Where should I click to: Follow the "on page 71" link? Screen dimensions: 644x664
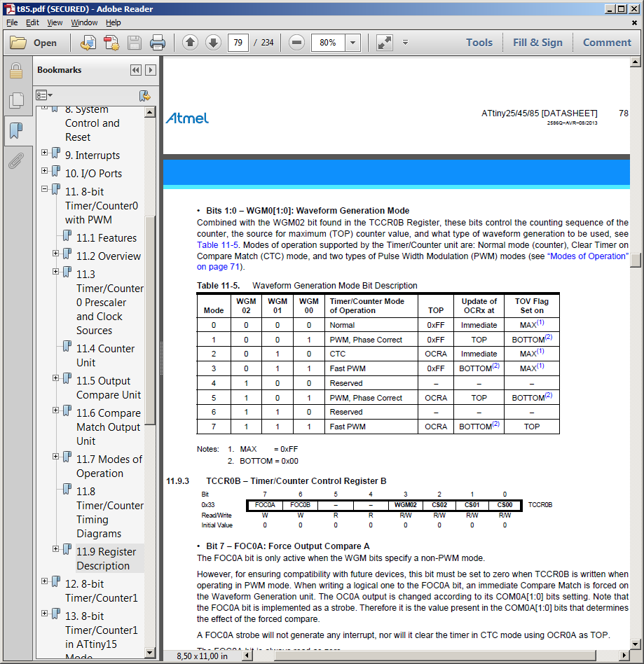pyautogui.click(x=219, y=267)
